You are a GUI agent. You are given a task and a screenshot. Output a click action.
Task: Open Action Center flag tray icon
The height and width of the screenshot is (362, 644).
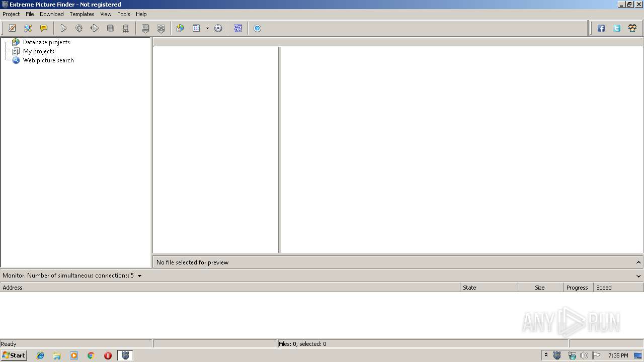(596, 355)
